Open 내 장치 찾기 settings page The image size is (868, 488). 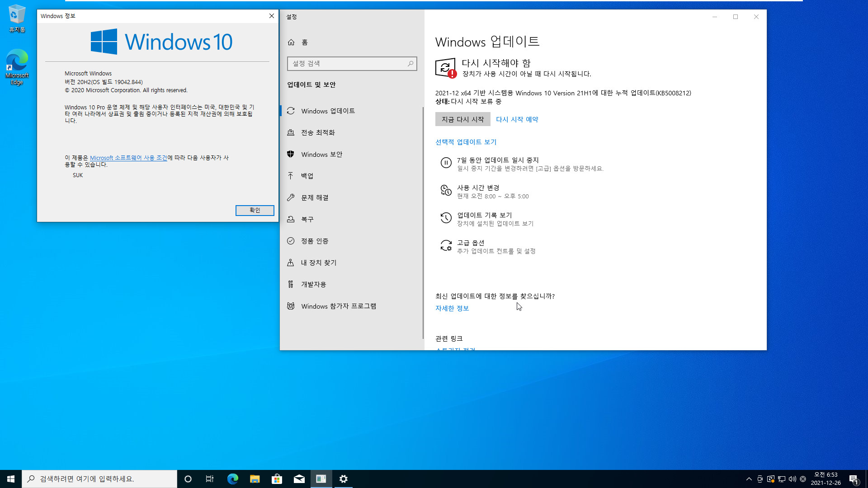(352, 263)
